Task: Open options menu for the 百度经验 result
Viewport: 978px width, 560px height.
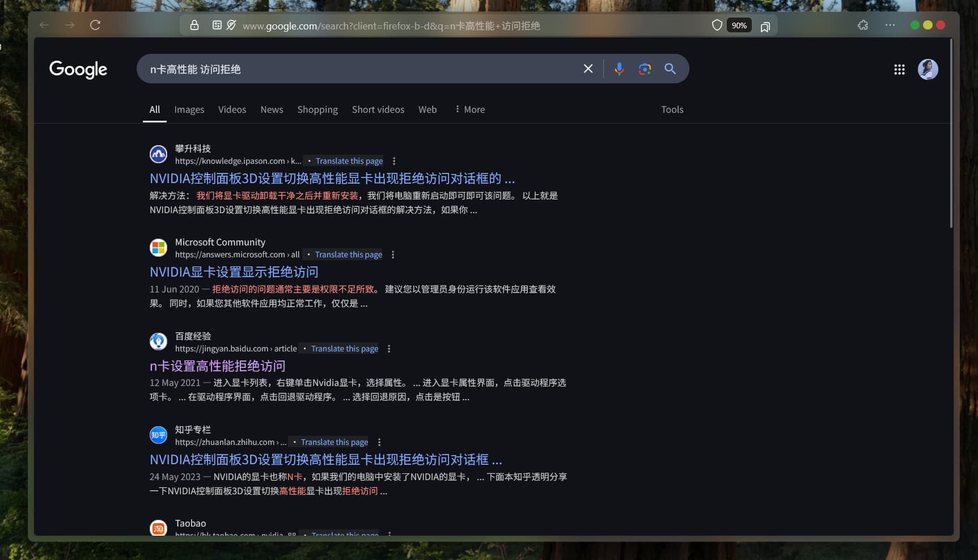Action: (389, 349)
